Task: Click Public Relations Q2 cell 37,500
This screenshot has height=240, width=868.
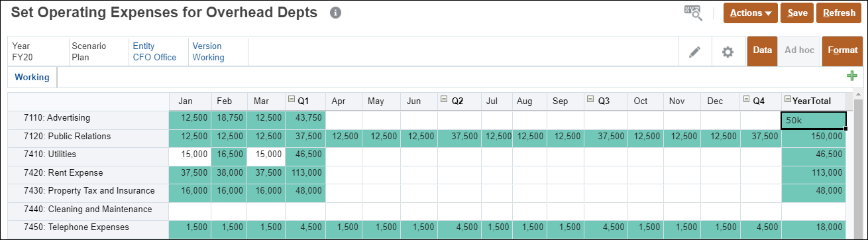Action: (x=459, y=138)
